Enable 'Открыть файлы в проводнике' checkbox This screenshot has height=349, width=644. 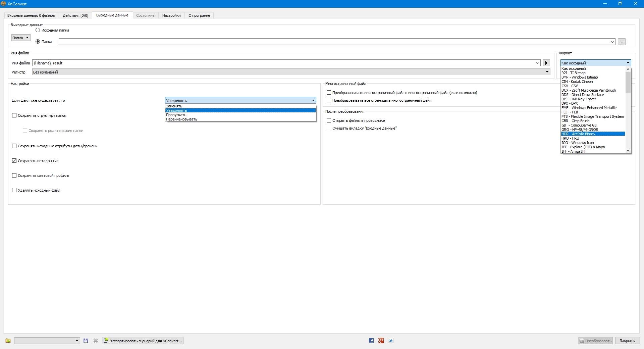coord(329,120)
